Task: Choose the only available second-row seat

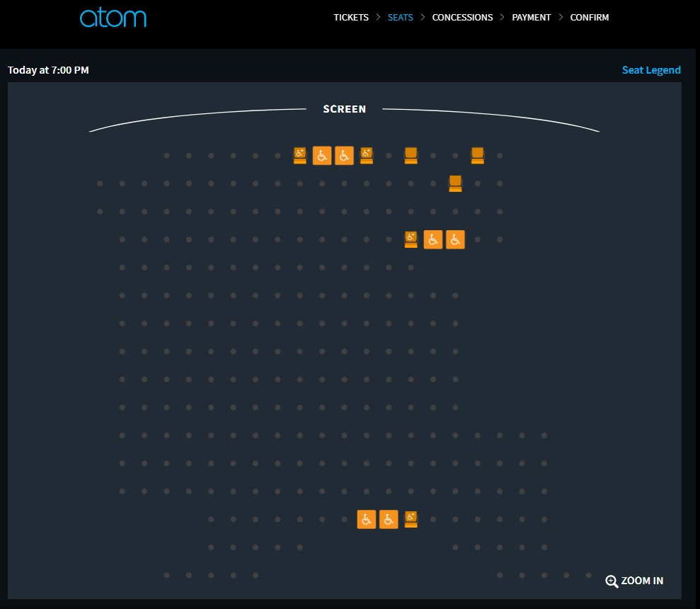Action: coord(455,183)
